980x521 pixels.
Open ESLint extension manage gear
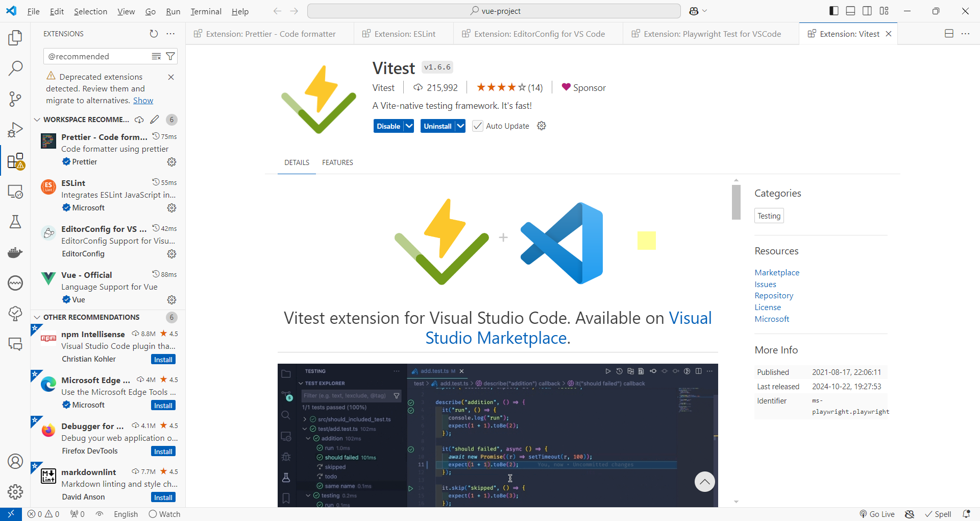[171, 208]
